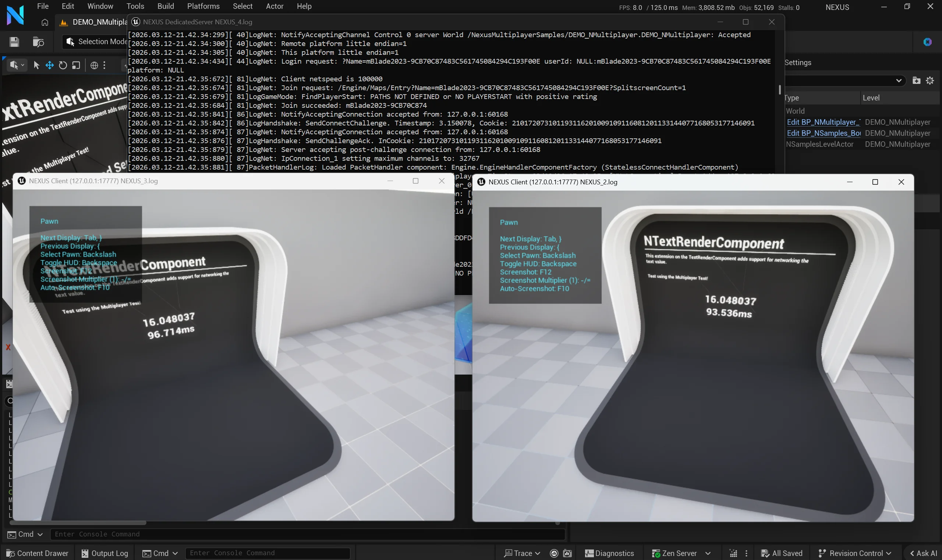Image resolution: width=942 pixels, height=560 pixels.
Task: Open the Tools menu
Action: (x=135, y=6)
